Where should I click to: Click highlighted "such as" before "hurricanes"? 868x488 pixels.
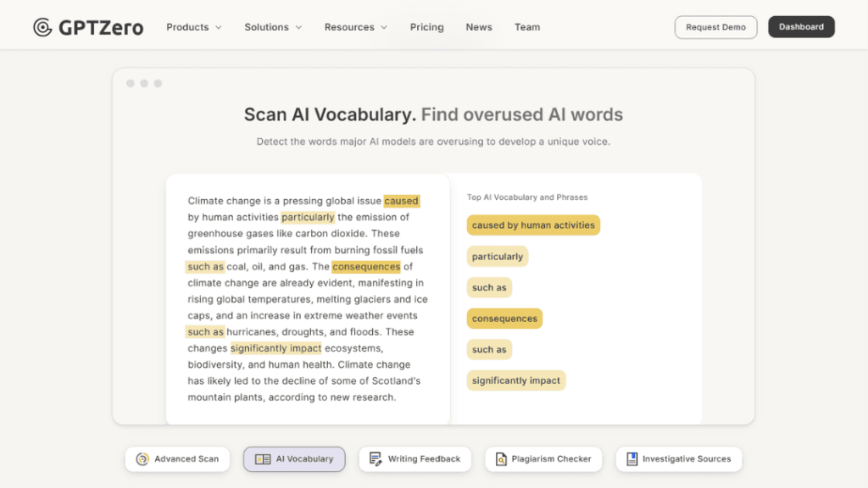tap(205, 332)
